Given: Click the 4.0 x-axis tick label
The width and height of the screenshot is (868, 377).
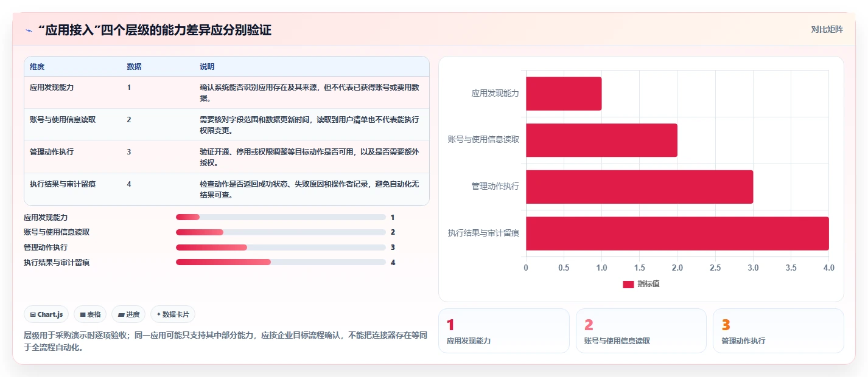Looking at the screenshot, I should point(828,268).
